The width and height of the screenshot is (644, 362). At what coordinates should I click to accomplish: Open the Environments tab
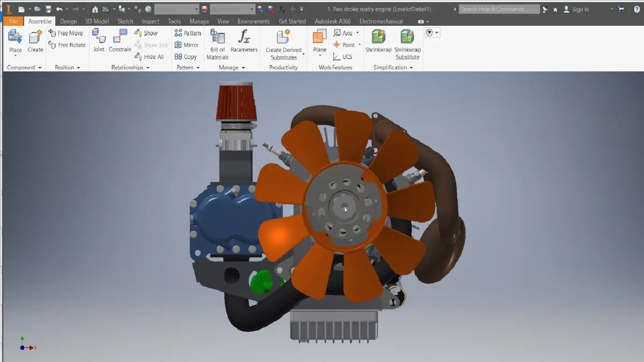point(254,21)
